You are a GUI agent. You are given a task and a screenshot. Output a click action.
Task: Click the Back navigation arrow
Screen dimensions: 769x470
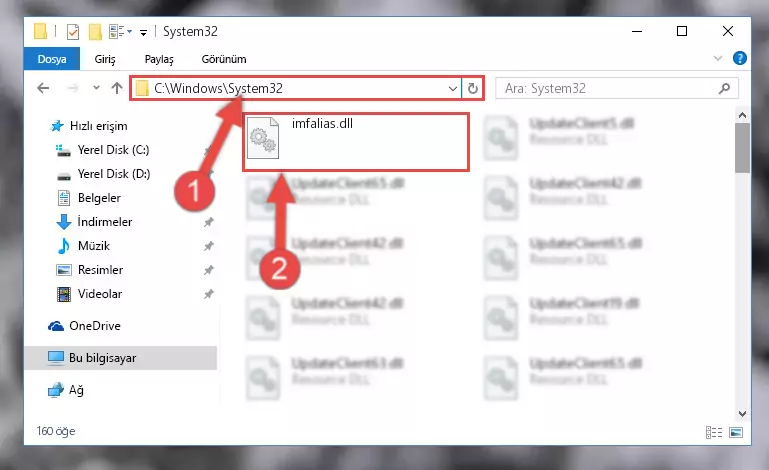pos(43,88)
